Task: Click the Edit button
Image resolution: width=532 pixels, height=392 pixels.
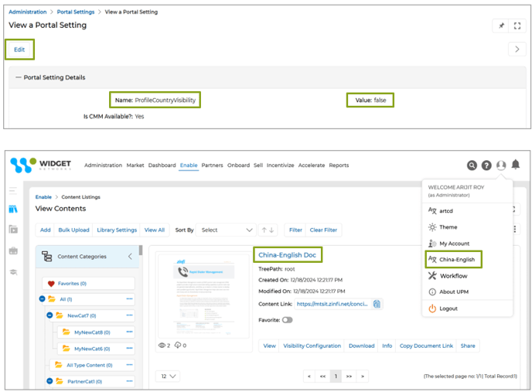Action: [19, 49]
